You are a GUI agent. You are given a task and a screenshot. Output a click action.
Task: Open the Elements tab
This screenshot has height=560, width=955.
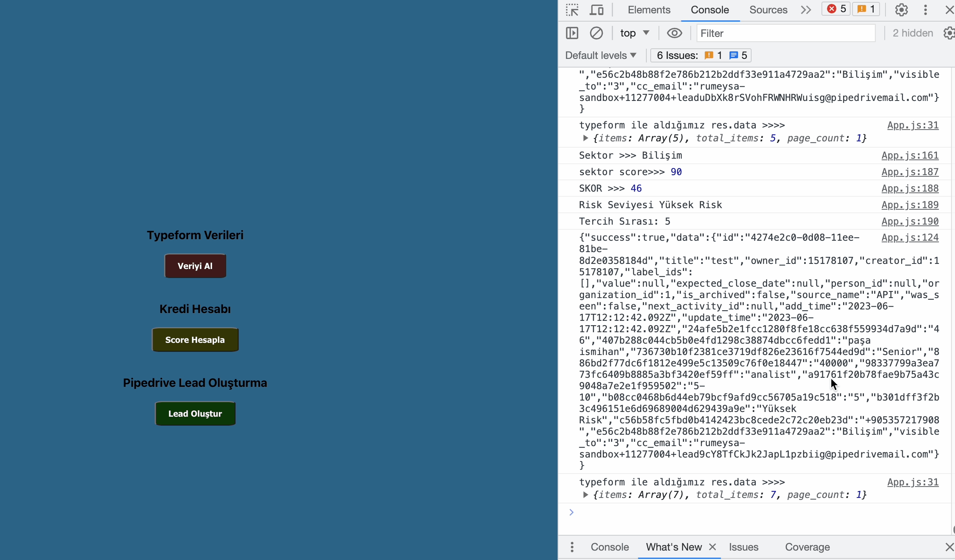click(649, 10)
